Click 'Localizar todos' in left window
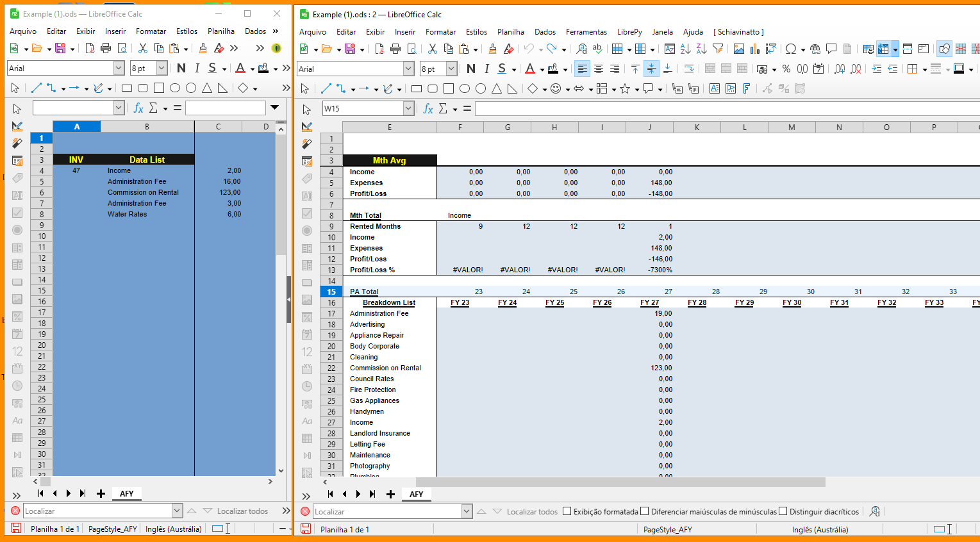 [x=242, y=511]
